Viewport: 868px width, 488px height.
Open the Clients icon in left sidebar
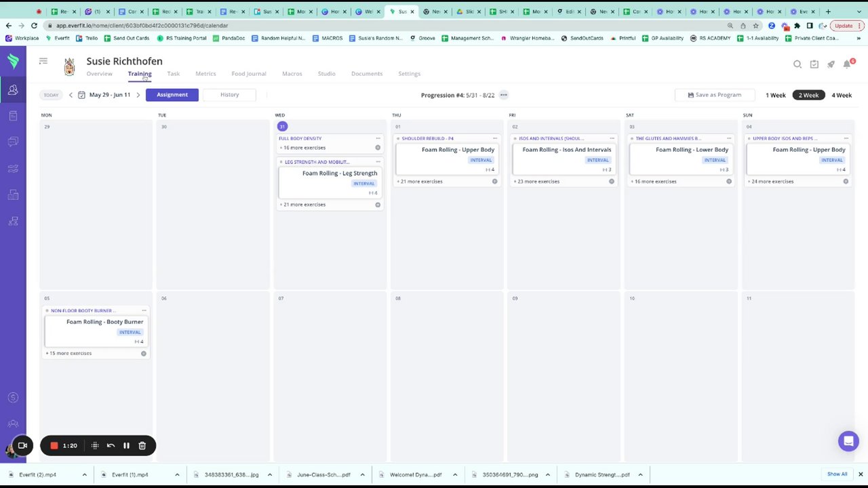click(13, 89)
